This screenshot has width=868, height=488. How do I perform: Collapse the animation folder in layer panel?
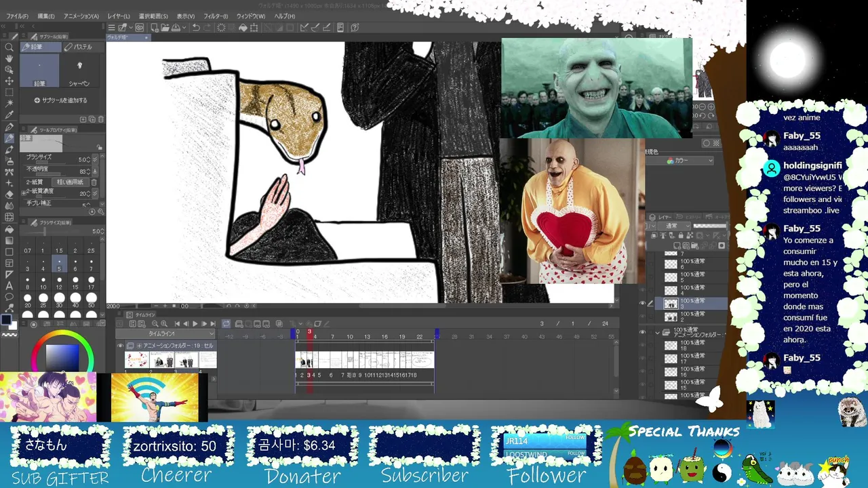[x=657, y=333]
